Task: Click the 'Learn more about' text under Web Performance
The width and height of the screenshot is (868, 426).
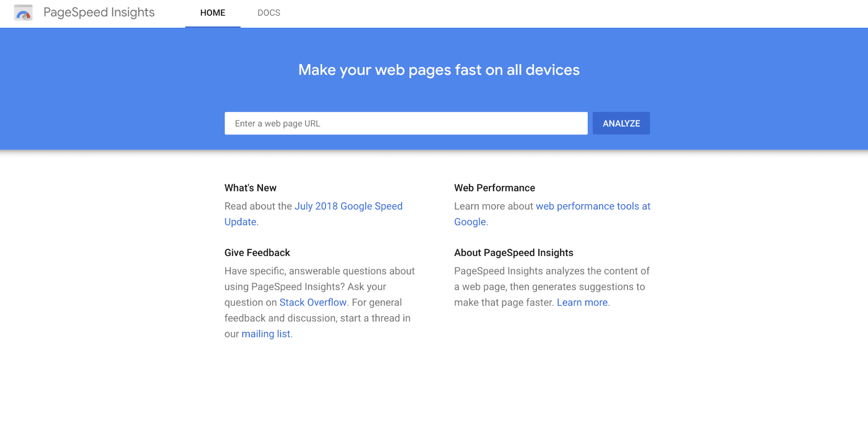Action: pyautogui.click(x=493, y=206)
